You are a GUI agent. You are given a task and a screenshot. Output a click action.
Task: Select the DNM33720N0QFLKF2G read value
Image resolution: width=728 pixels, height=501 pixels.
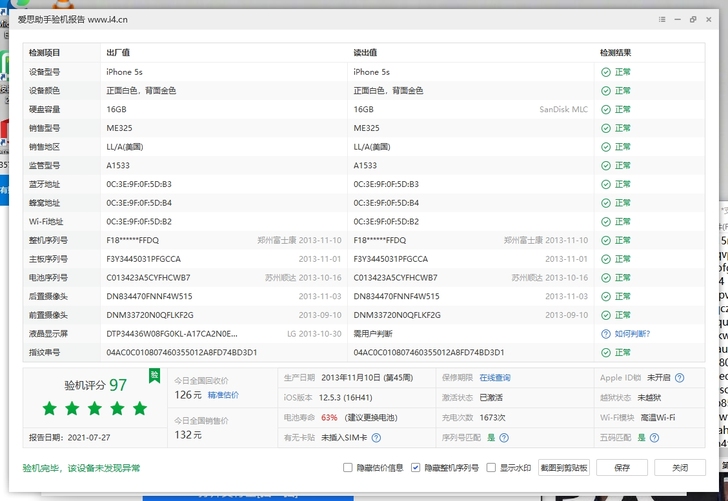[397, 315]
